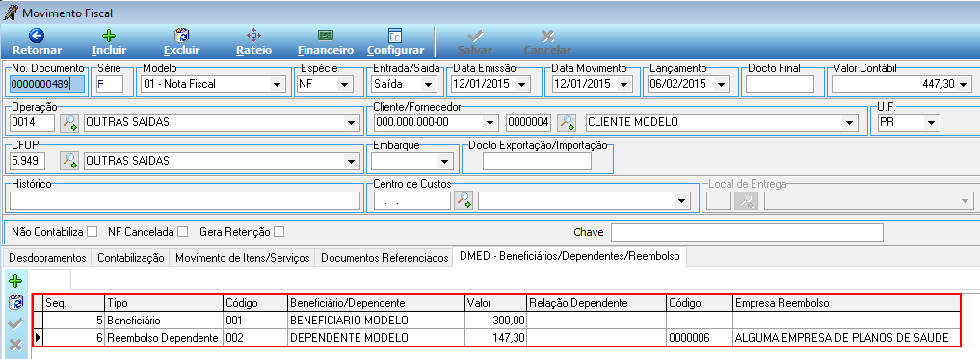Click the Série field

(x=110, y=85)
